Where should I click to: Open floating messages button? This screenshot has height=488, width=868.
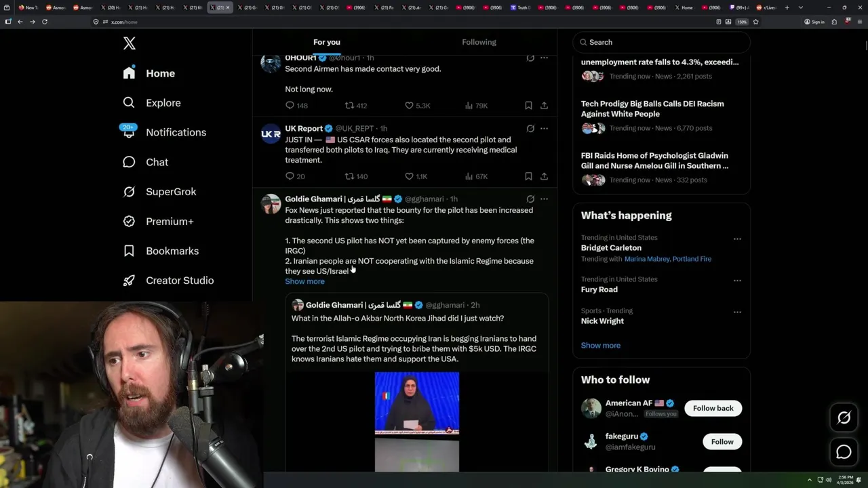tap(844, 452)
